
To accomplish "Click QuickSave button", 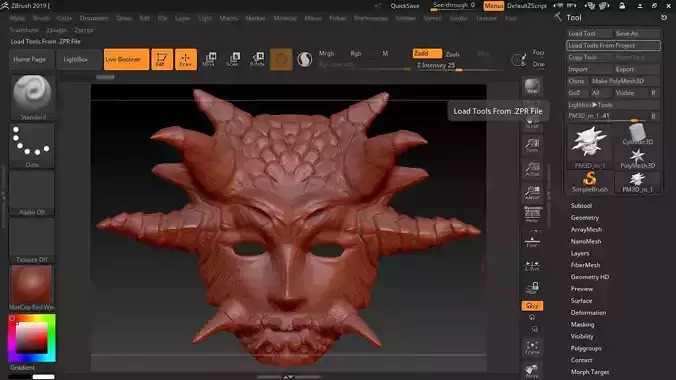I will pos(404,6).
